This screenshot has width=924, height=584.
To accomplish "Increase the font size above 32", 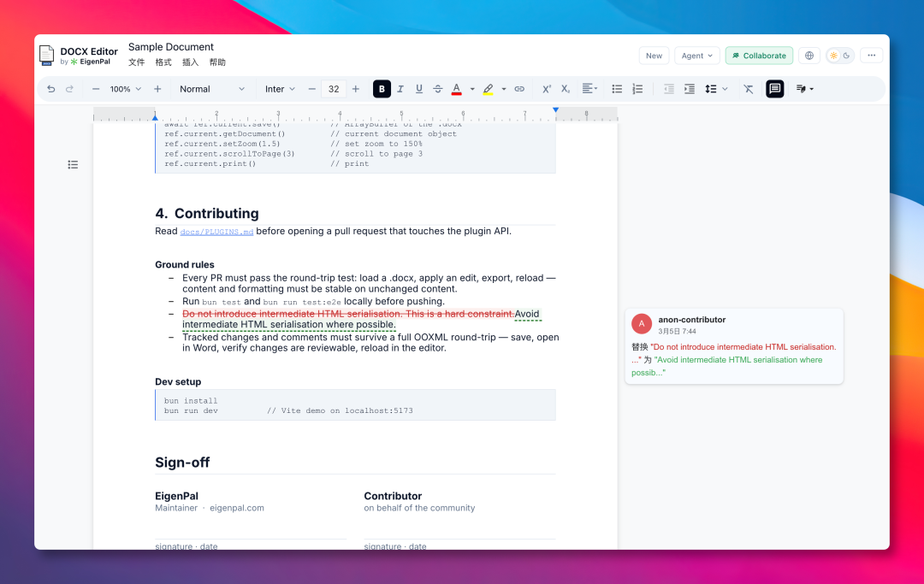I will point(355,89).
